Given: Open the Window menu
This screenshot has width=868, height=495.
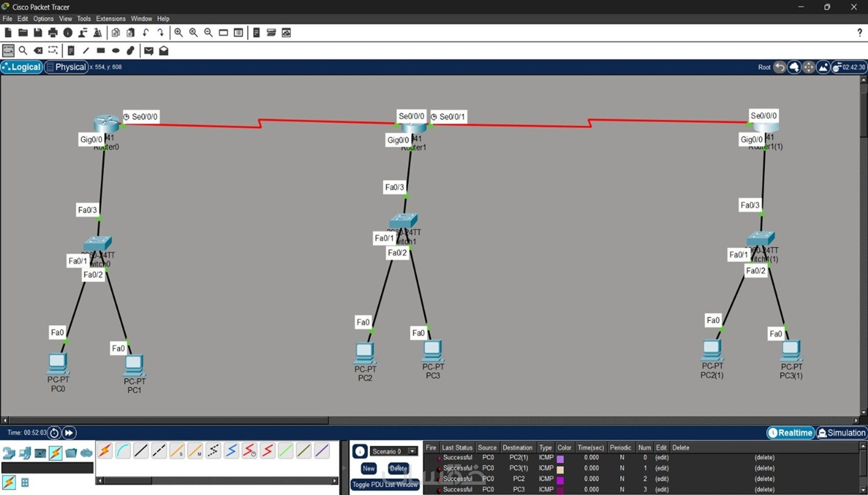Looking at the screenshot, I should pos(141,19).
